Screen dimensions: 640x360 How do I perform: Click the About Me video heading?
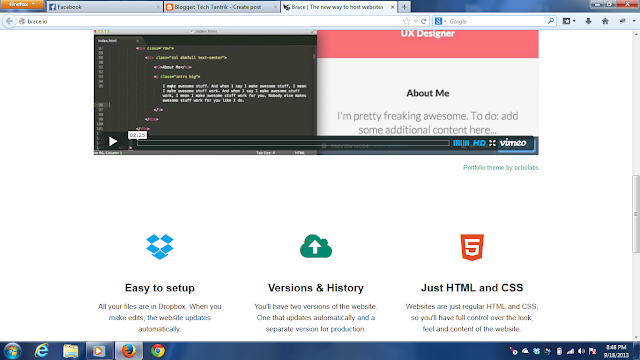427,93
